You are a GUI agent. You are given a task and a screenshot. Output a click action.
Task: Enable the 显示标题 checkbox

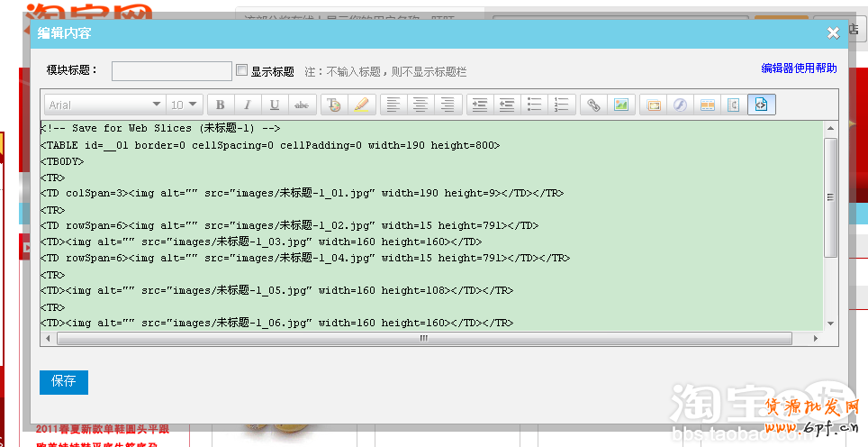[241, 70]
